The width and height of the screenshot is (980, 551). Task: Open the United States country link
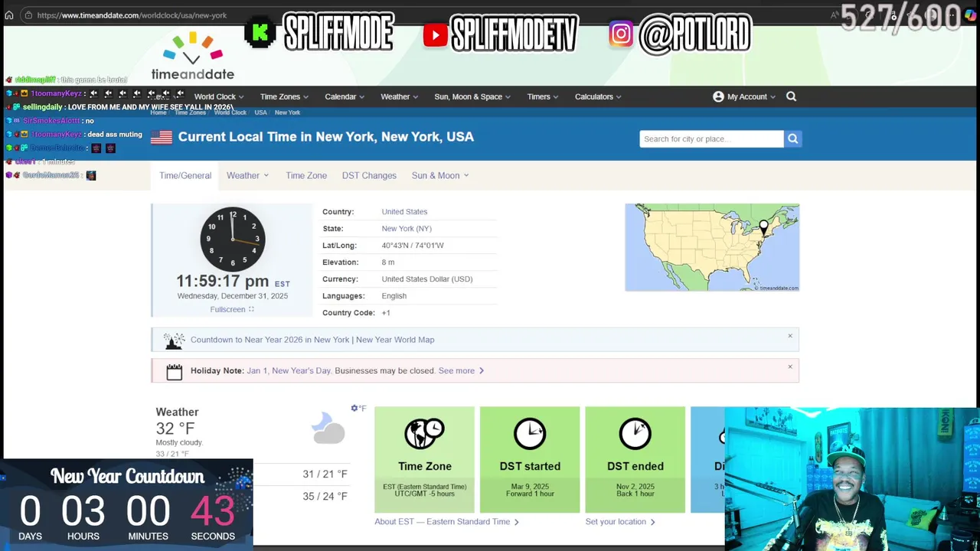404,212
